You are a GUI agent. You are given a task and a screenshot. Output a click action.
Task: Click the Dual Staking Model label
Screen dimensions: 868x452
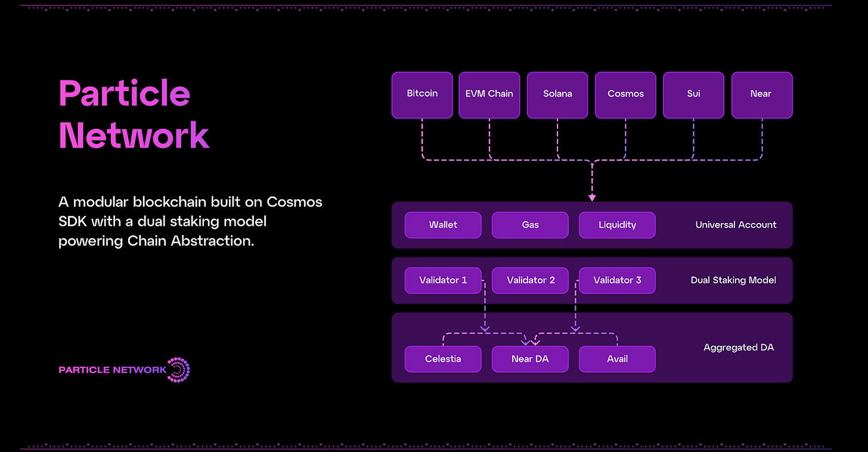733,280
